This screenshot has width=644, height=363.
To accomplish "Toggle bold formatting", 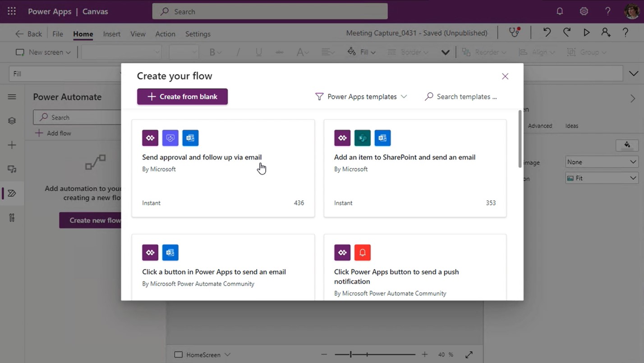I will pyautogui.click(x=212, y=52).
